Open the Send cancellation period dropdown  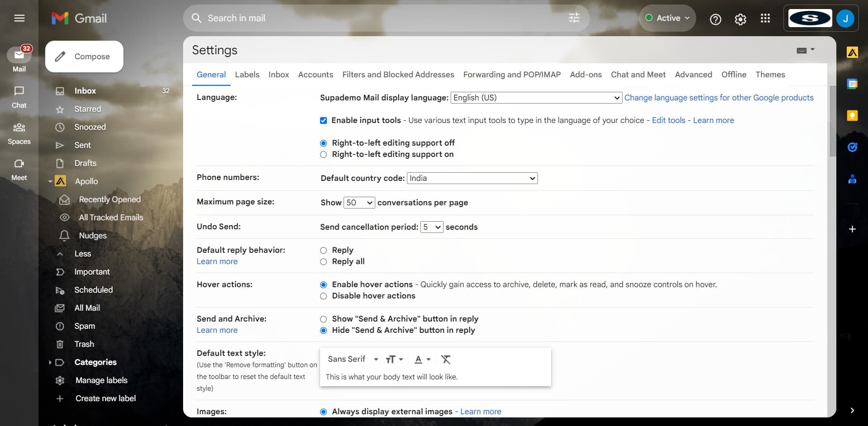(431, 227)
